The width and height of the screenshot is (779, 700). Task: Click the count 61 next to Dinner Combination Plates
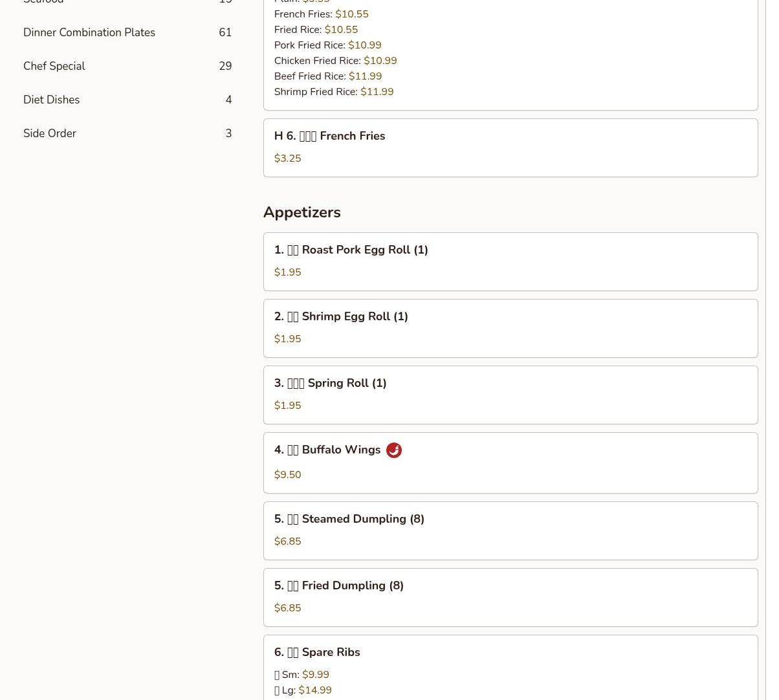(225, 32)
